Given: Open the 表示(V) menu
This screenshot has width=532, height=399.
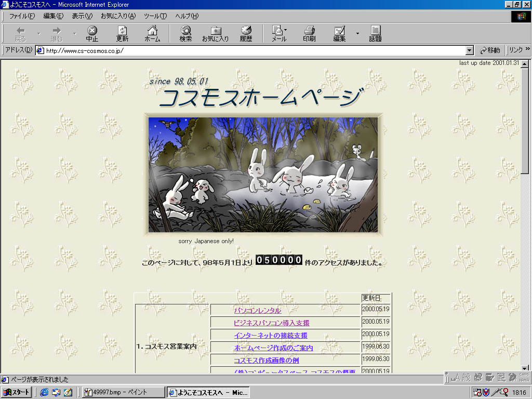Looking at the screenshot, I should [82, 16].
